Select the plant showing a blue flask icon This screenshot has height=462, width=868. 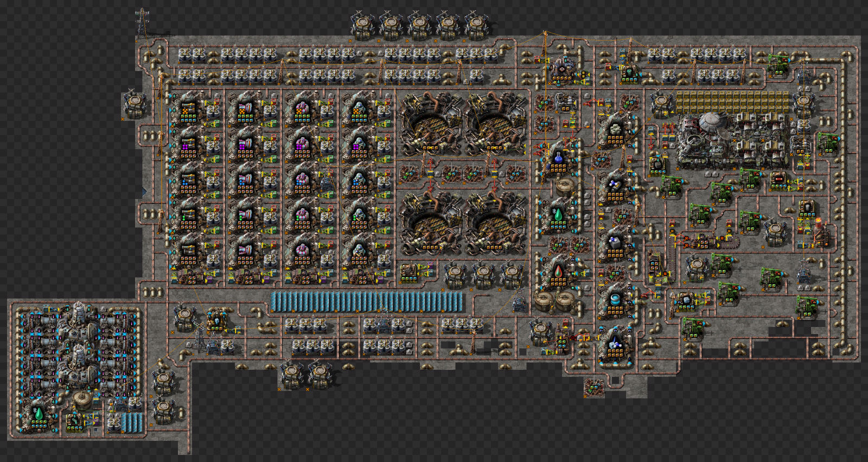click(x=558, y=159)
